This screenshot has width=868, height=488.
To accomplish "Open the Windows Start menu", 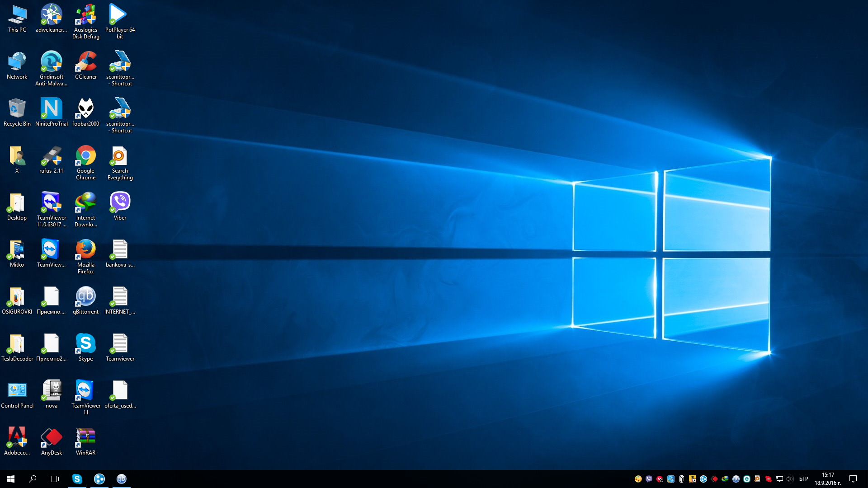I will [11, 479].
